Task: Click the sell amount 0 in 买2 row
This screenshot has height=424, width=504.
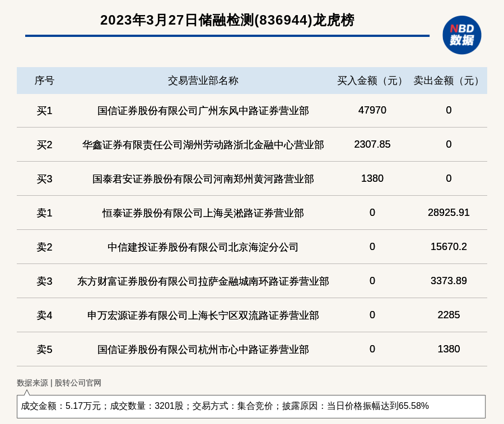Action: (449, 144)
